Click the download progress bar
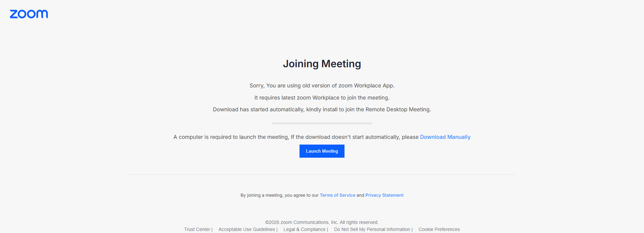 pyautogui.click(x=322, y=123)
